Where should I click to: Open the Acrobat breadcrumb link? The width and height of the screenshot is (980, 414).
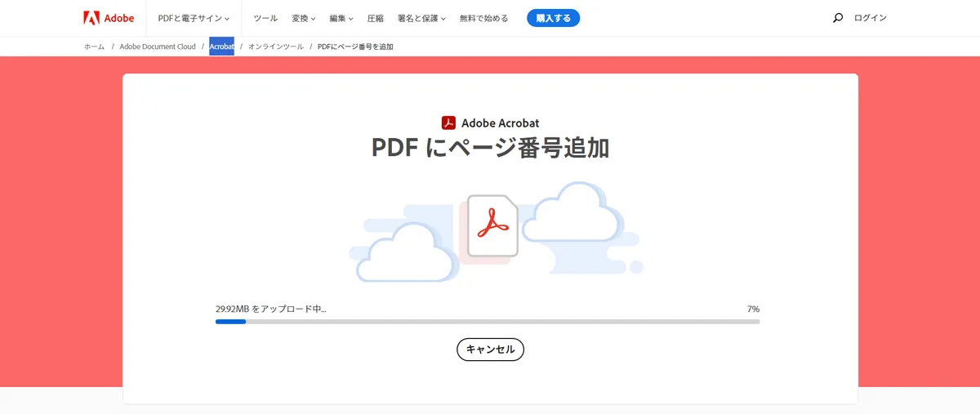pos(221,47)
